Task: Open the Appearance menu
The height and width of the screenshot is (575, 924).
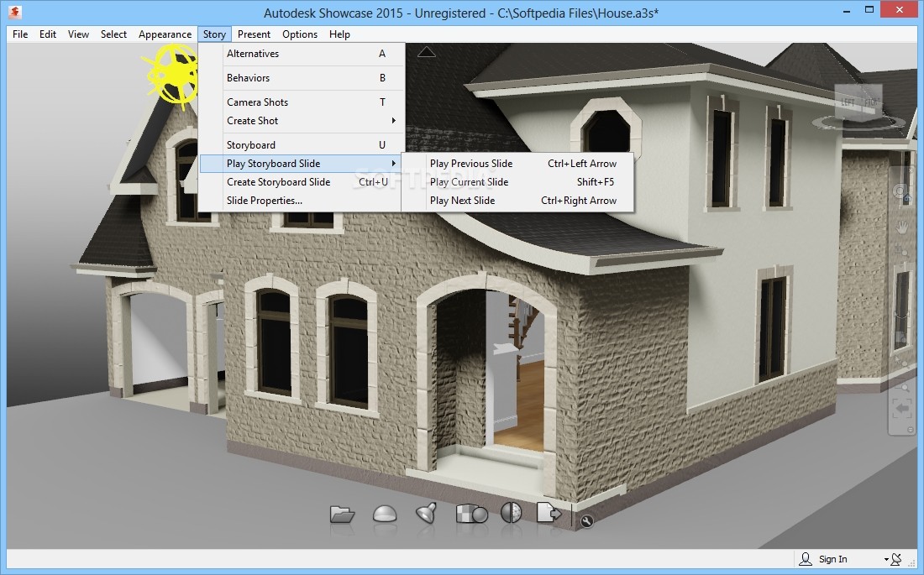Action: pos(165,34)
